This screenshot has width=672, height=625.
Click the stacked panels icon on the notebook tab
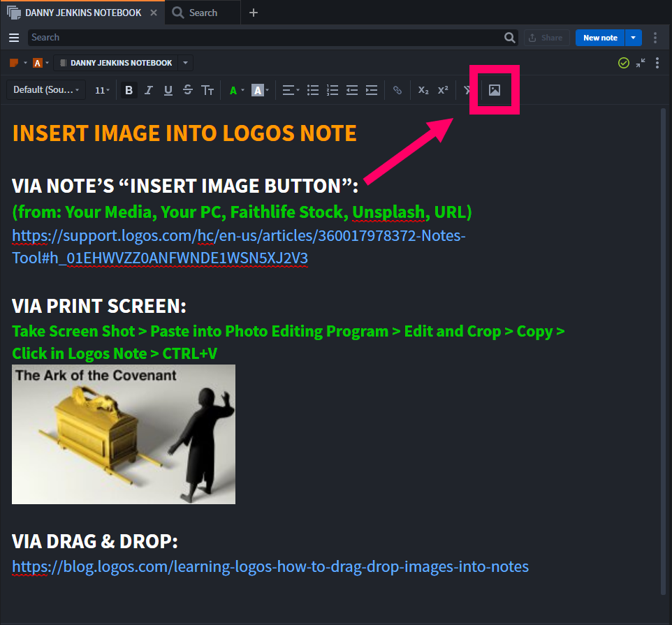14,13
